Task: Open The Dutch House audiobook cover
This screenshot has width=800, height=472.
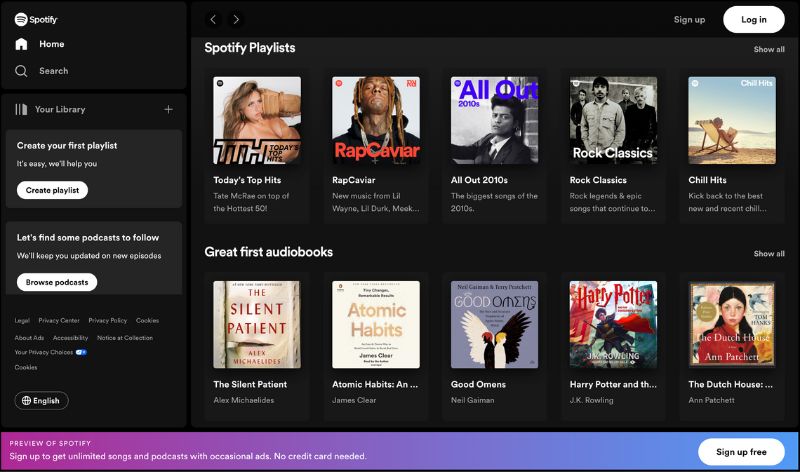Action: point(732,325)
